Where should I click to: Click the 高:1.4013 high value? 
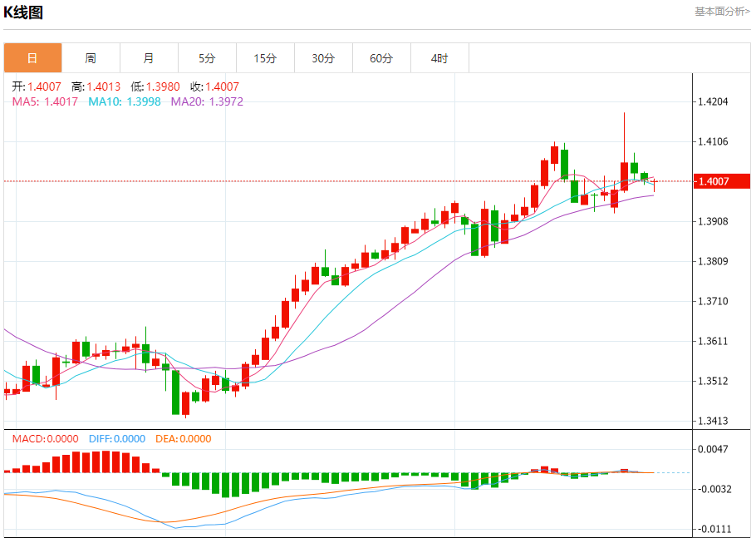pos(96,86)
